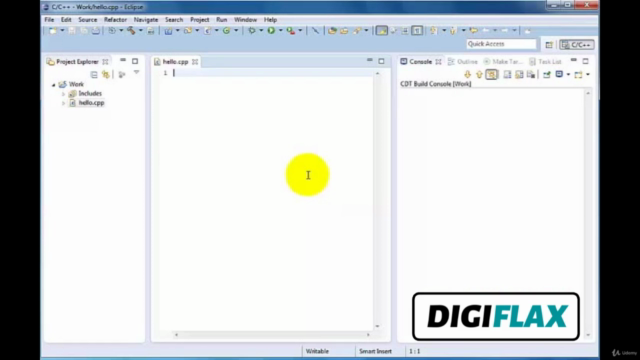Screen dimensions: 640x360
Task: Toggle the console Scroll Lock icon
Action: (x=519, y=74)
